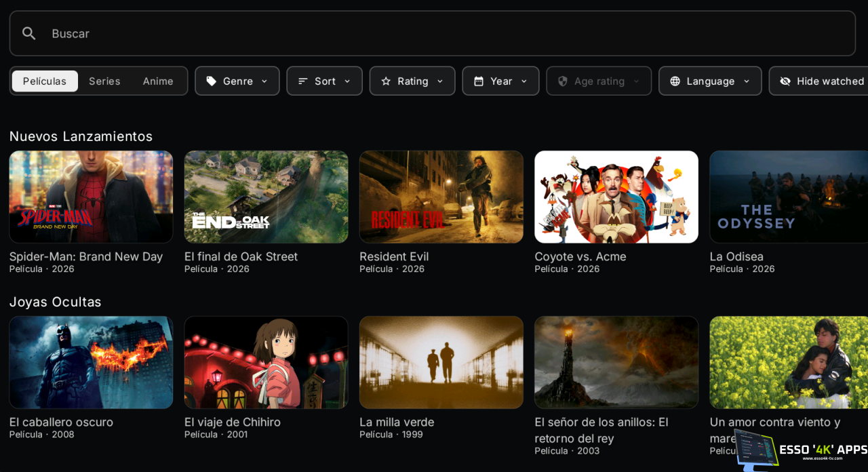Open the Year dropdown
Image resolution: width=868 pixels, height=472 pixels.
(x=500, y=81)
